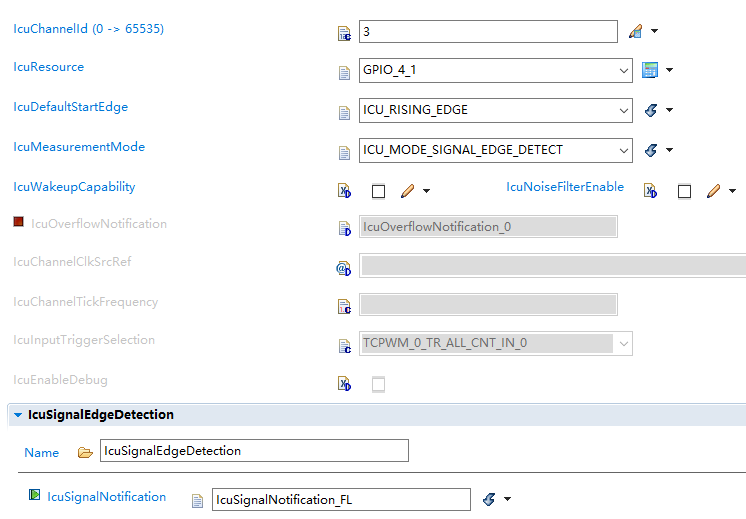Enable the IcuNoiseFilterEnable checkbox
Screen dimensions: 746x519
(684, 192)
